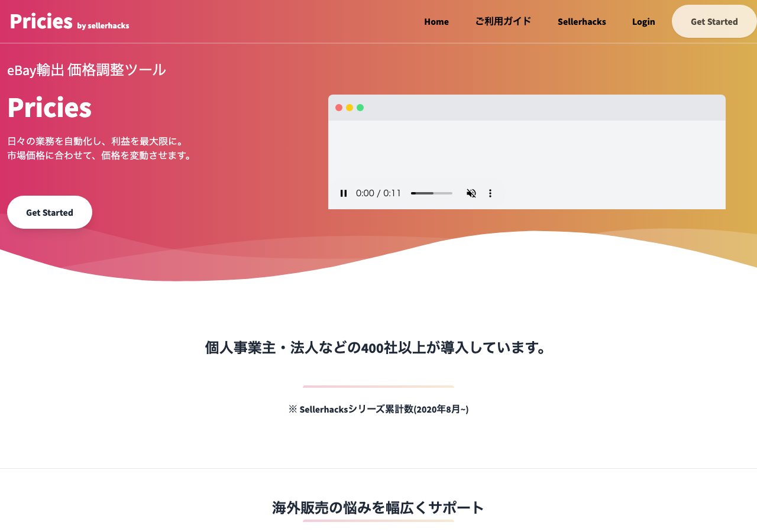Viewport: 757px width, 532px height.
Task: Visit Sellerhacks from the top navigation
Action: [581, 22]
